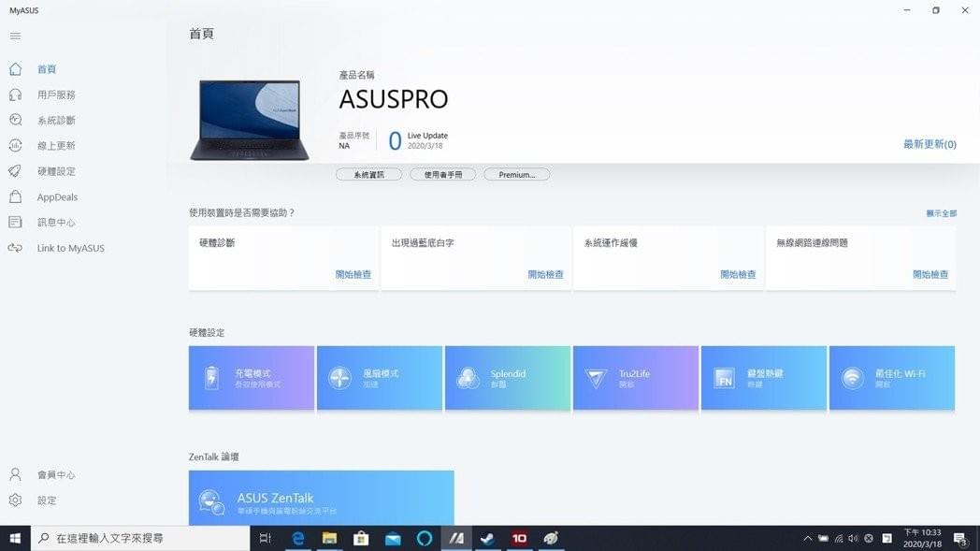Viewport: 980px width, 551px height.
Task: Click 顯示全部 show all link
Action: coord(942,213)
